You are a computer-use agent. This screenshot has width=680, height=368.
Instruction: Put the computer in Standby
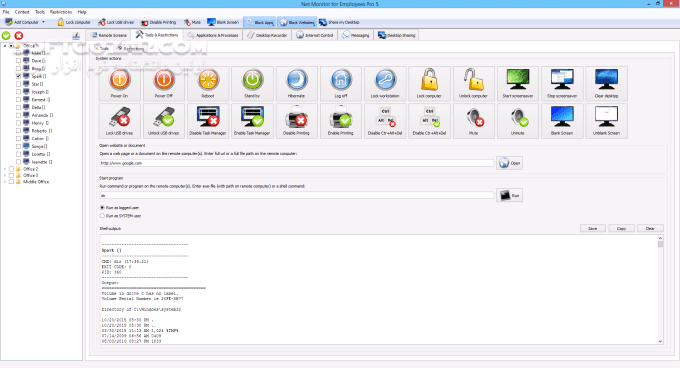pyautogui.click(x=252, y=84)
